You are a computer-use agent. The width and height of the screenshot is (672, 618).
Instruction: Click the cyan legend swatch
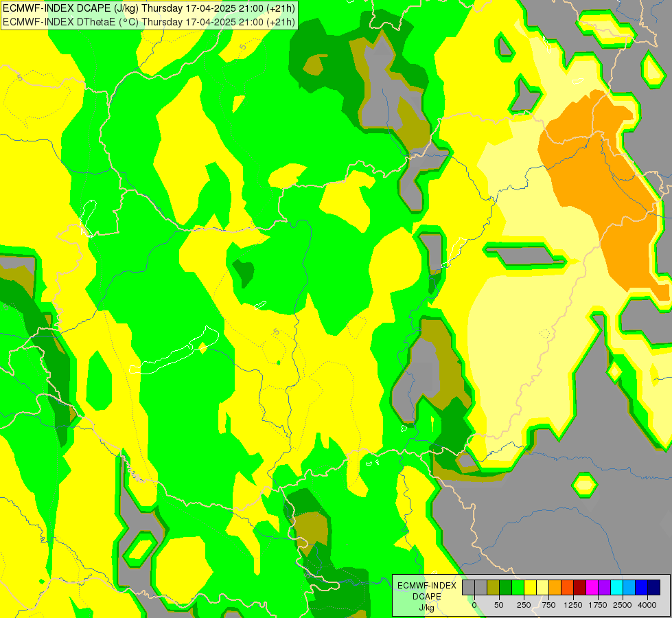(616, 587)
